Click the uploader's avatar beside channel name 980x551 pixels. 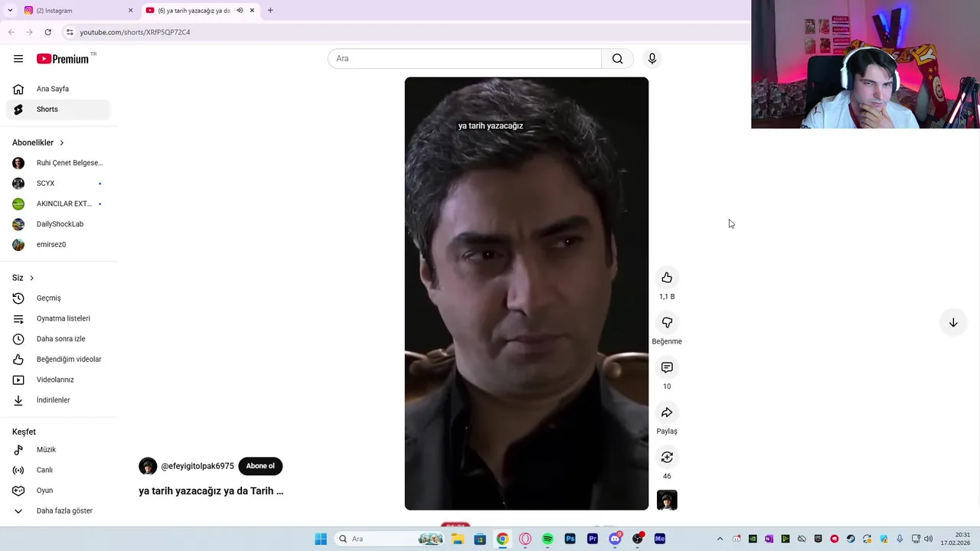(148, 466)
